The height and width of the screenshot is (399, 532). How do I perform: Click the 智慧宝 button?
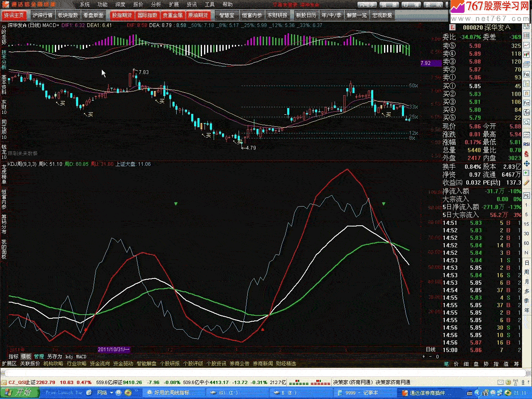point(227,15)
